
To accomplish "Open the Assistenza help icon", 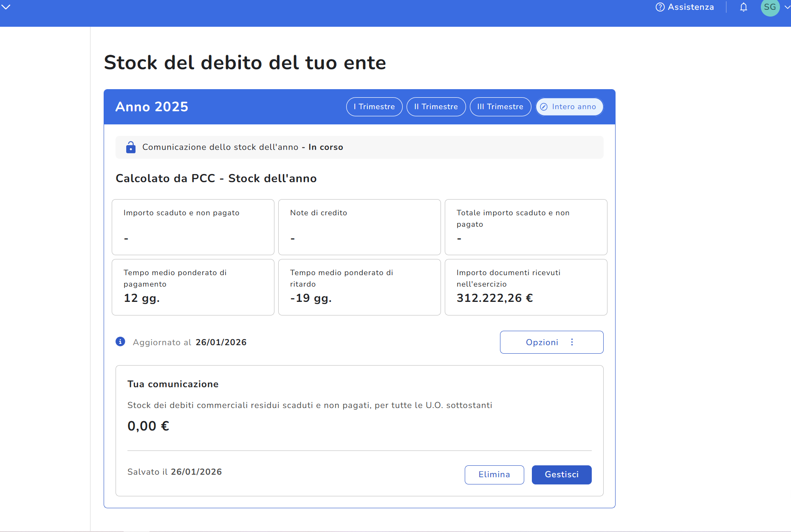I will (660, 7).
